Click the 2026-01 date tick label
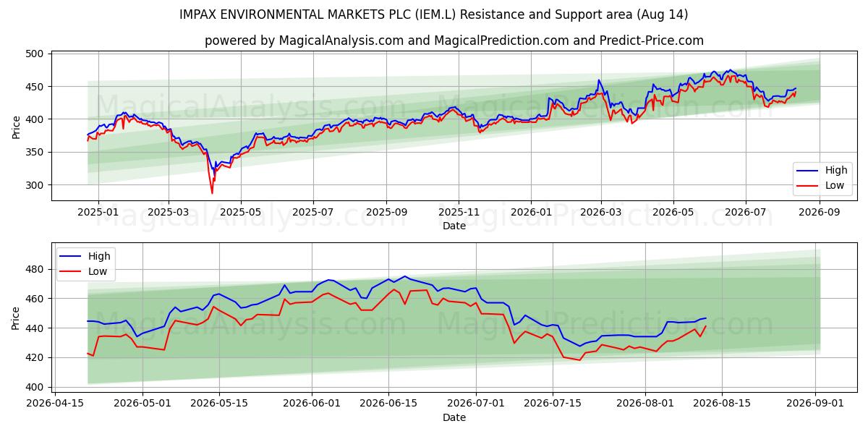The image size is (868, 434). coord(530,212)
